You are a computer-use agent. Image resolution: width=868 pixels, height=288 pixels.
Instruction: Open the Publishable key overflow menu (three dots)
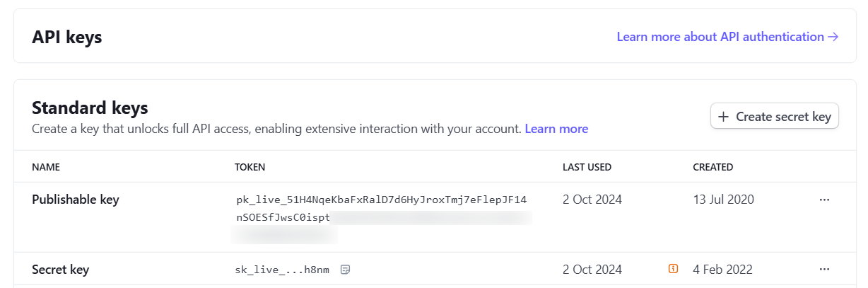coord(824,200)
